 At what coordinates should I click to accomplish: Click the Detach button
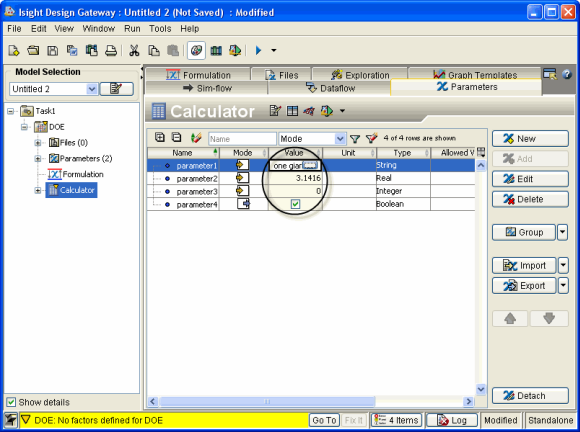point(530,396)
